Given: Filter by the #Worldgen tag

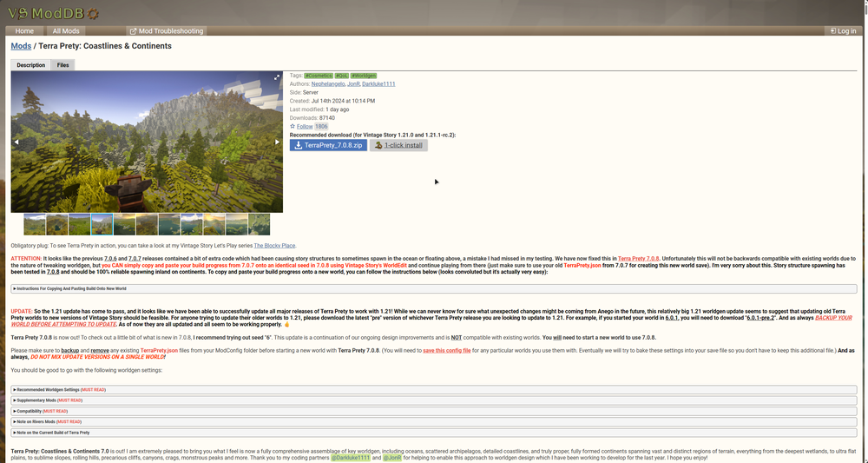Looking at the screenshot, I should click(363, 76).
